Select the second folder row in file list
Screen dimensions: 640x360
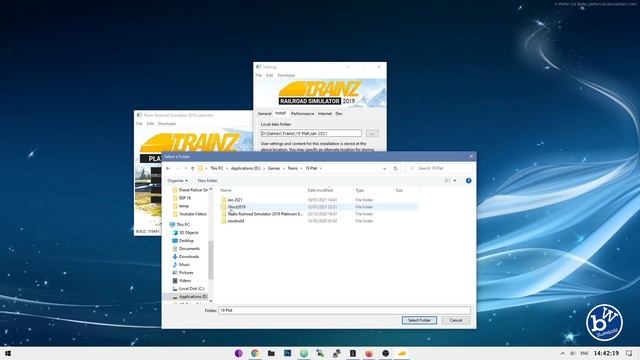point(319,207)
